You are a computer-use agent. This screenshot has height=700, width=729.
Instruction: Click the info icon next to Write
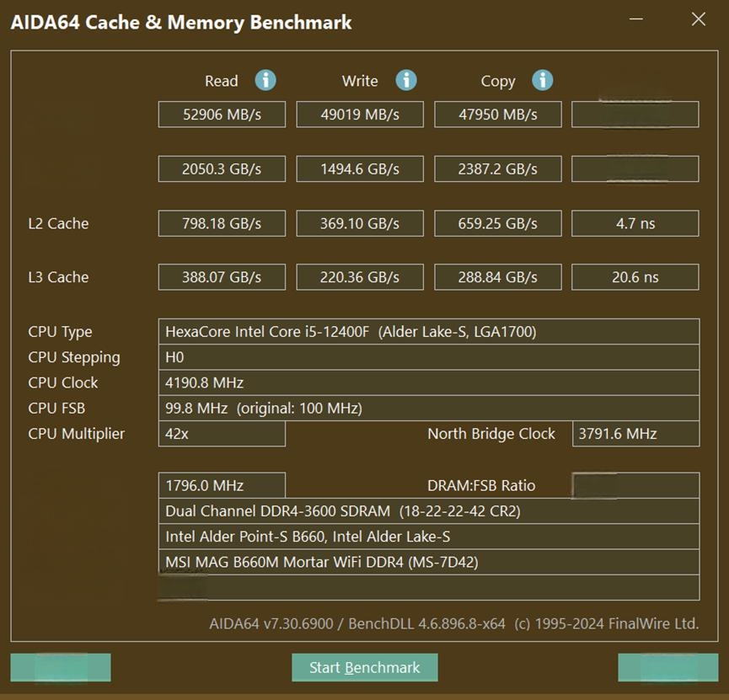(406, 80)
